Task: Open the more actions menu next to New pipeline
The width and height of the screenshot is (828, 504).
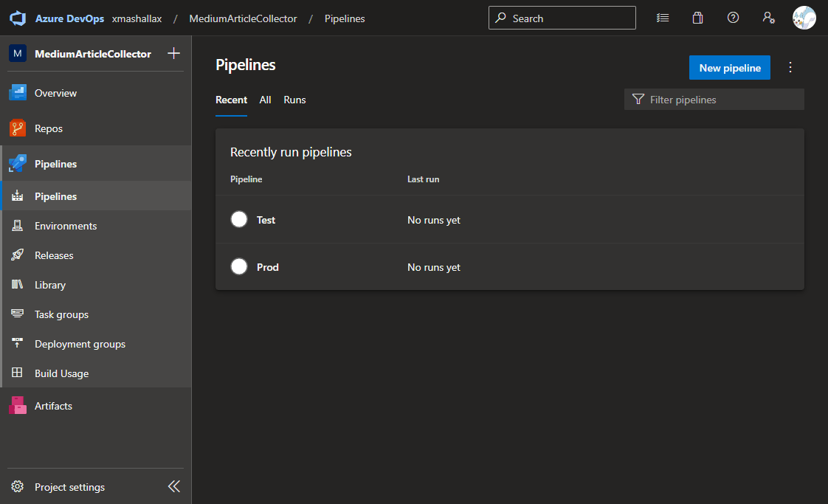Action: [790, 67]
